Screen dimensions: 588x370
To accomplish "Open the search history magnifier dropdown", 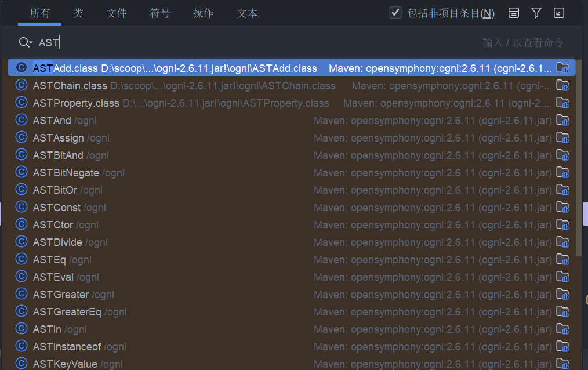I will (26, 42).
